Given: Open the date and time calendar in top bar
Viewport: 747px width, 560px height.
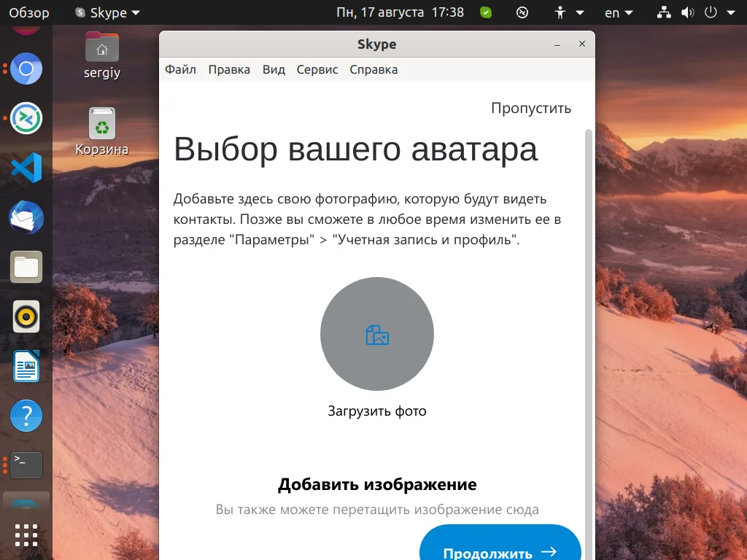Looking at the screenshot, I should (x=400, y=12).
